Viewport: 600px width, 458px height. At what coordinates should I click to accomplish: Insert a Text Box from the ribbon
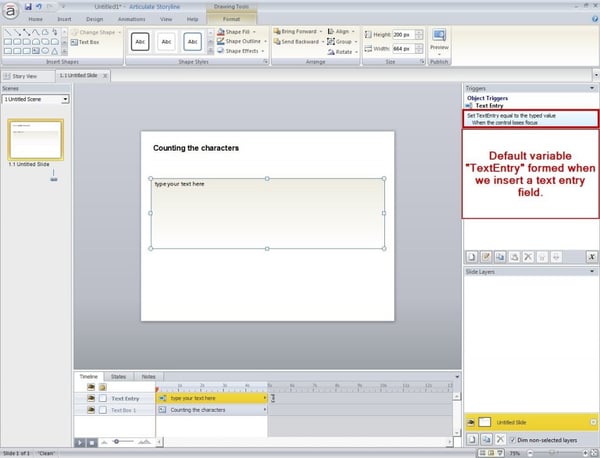coord(85,42)
